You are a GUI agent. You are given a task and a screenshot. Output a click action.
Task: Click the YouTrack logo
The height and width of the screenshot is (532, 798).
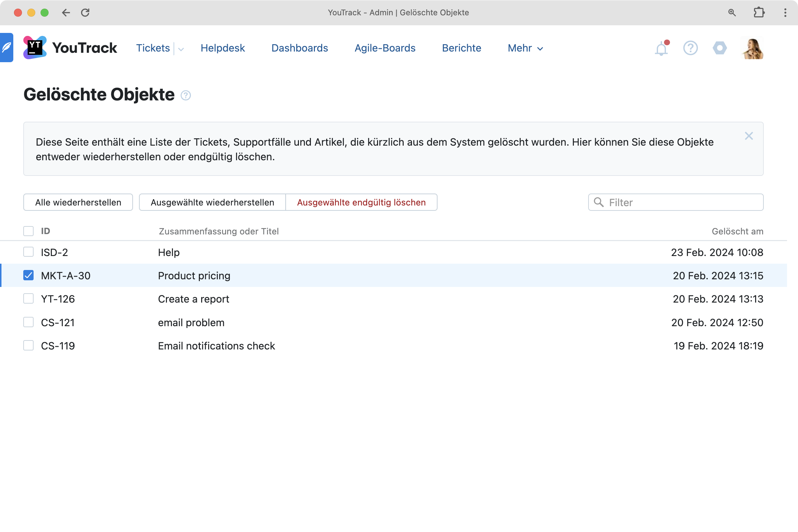70,48
